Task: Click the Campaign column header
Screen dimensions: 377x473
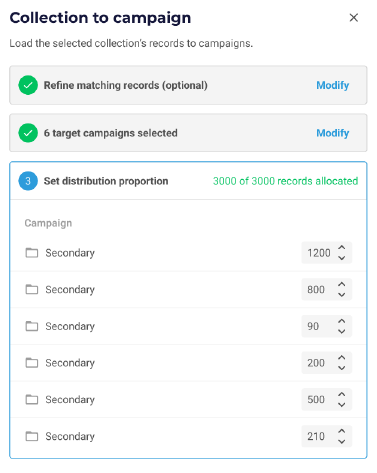Action: (x=48, y=223)
